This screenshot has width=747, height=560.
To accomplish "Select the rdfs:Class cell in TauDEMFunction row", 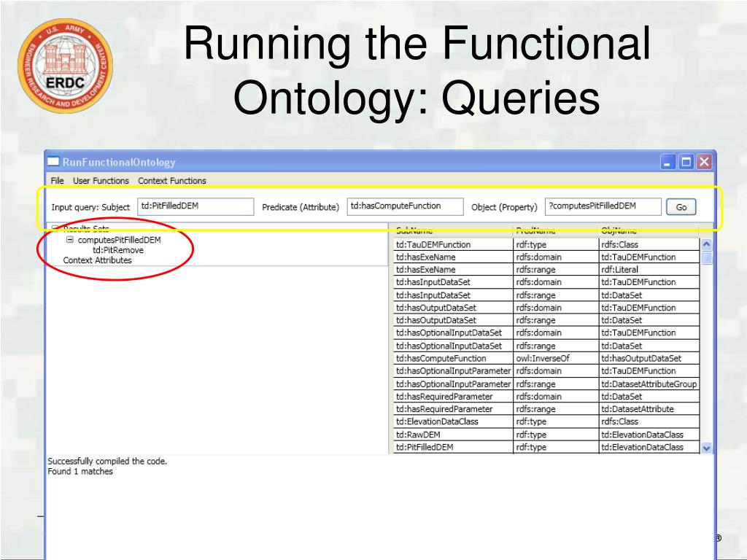I will click(649, 244).
